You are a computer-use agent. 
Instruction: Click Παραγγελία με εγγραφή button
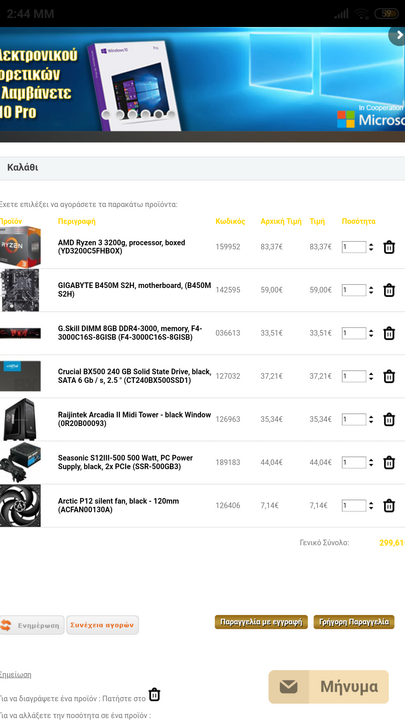tap(261, 622)
